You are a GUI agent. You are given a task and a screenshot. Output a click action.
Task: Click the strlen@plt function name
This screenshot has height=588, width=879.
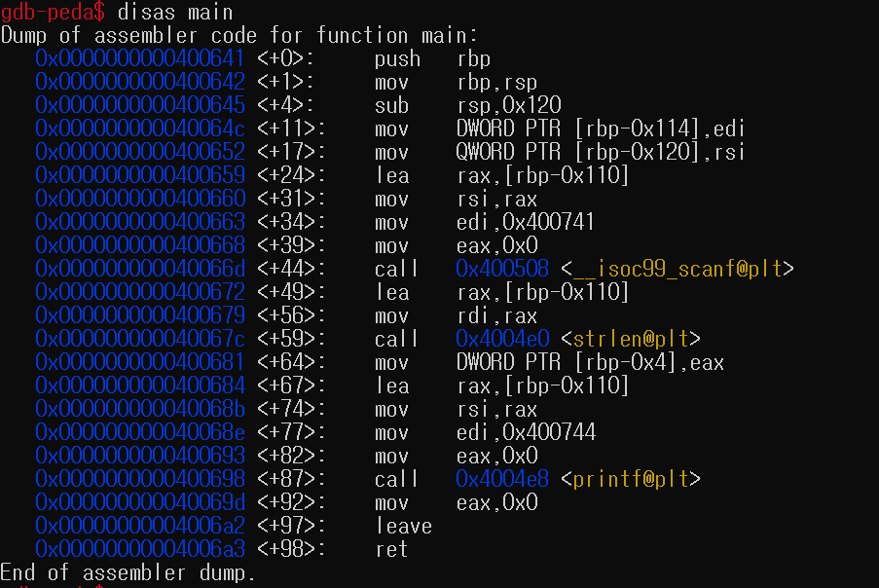click(x=631, y=339)
